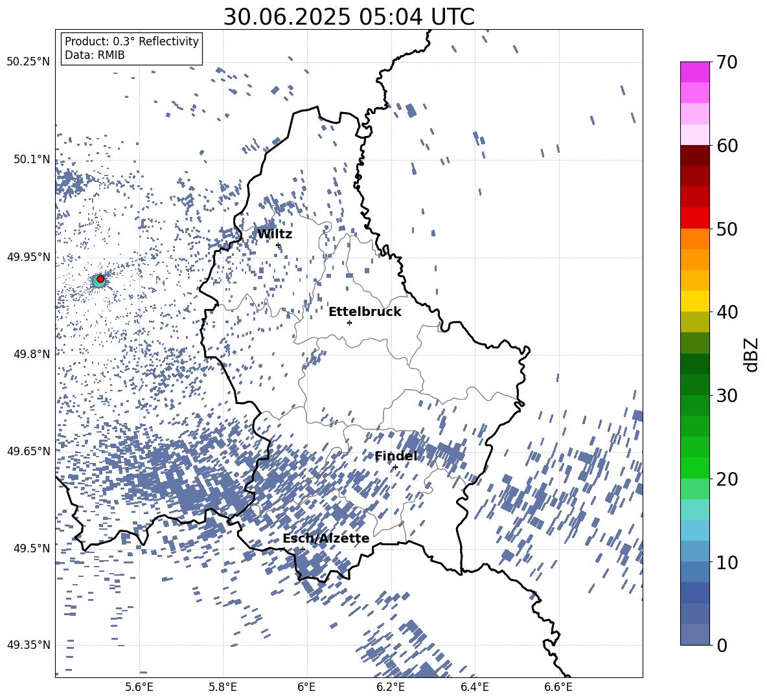This screenshot has height=700, width=767.
Task: Click the Product: 0.3° Reflectivity text
Action: pos(132,41)
